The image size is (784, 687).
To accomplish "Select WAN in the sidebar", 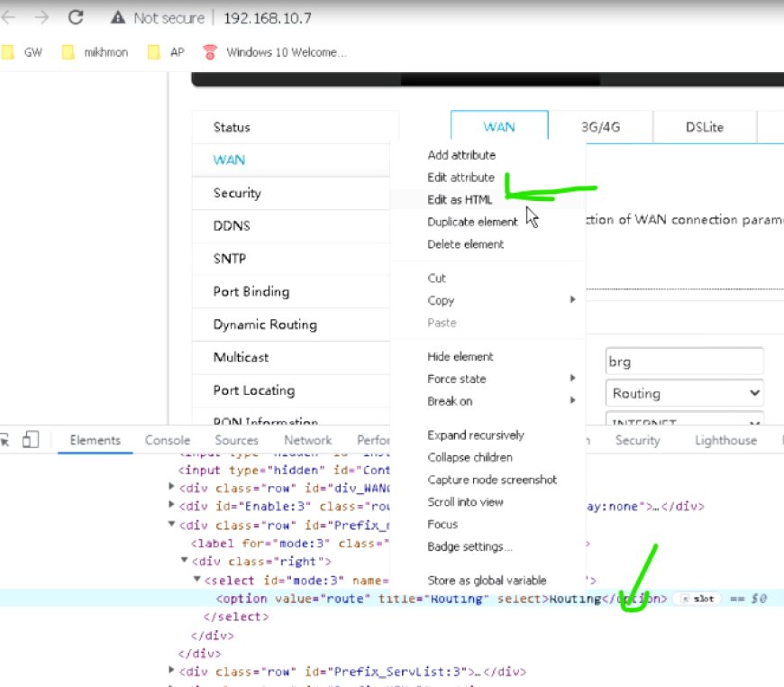I will point(290,160).
